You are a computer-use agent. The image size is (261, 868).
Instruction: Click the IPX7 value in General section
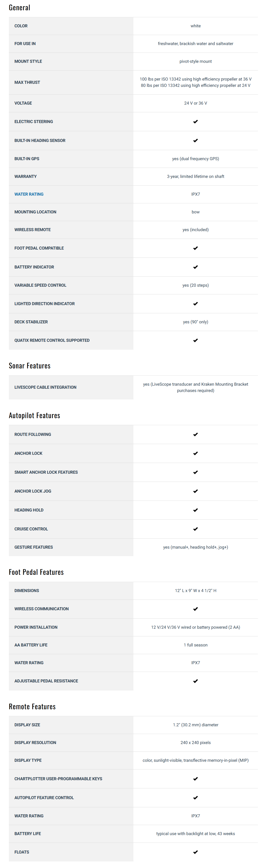point(196,194)
